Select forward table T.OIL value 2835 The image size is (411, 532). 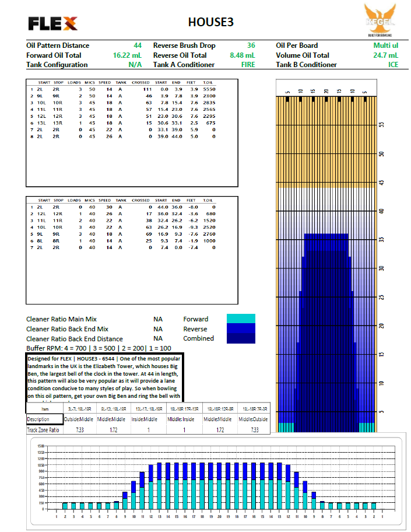point(209,103)
